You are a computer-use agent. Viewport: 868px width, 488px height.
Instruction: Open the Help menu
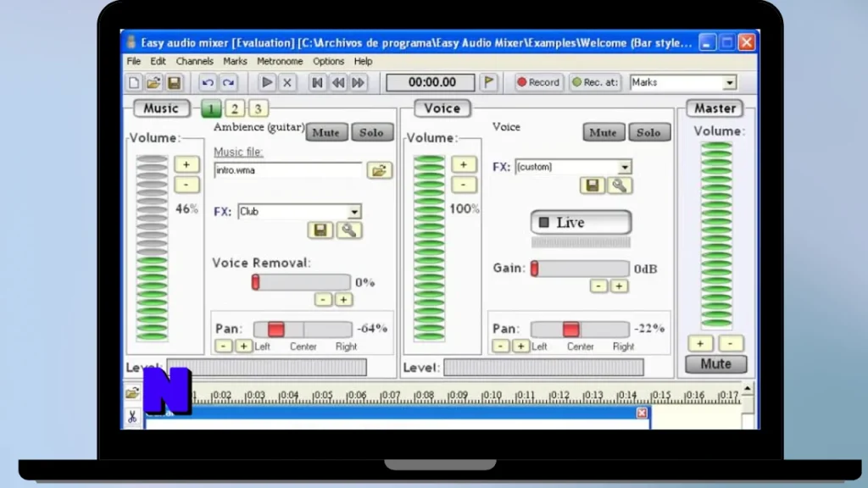coord(363,61)
